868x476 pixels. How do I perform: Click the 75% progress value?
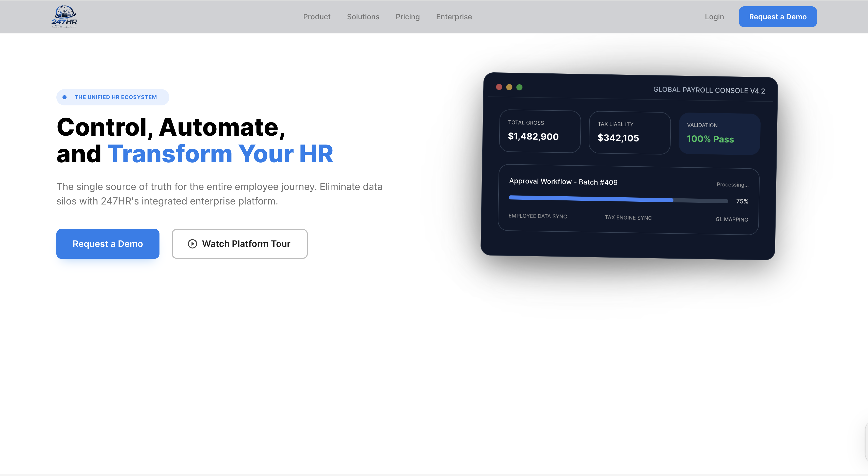[x=742, y=201]
